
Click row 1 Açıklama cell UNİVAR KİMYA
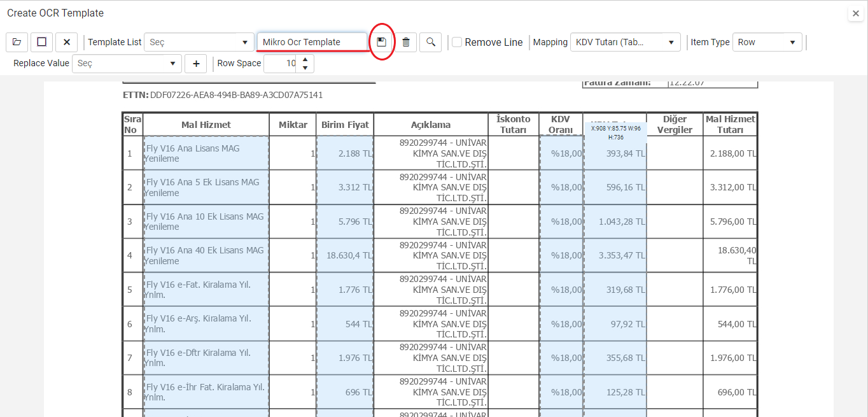pyautogui.click(x=431, y=153)
